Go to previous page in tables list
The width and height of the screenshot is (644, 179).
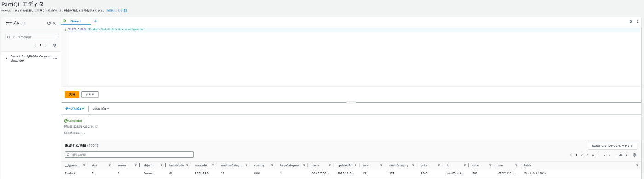point(35,45)
